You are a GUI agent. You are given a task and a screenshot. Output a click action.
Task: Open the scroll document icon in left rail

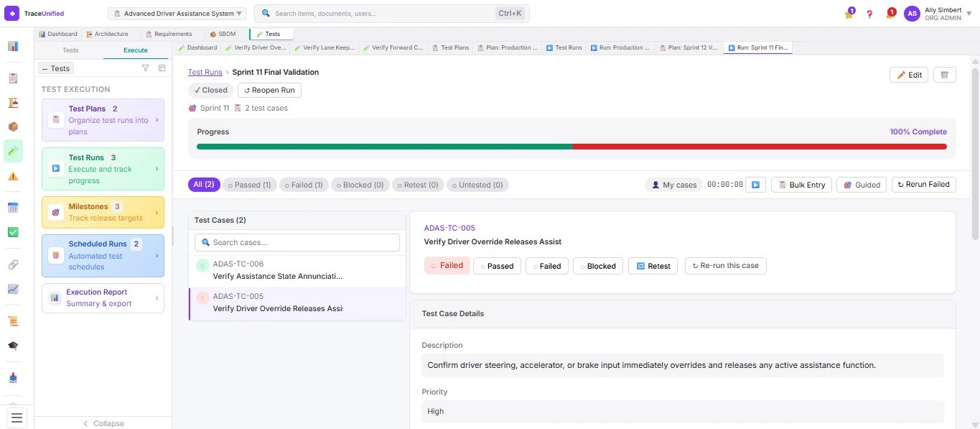tap(13, 321)
